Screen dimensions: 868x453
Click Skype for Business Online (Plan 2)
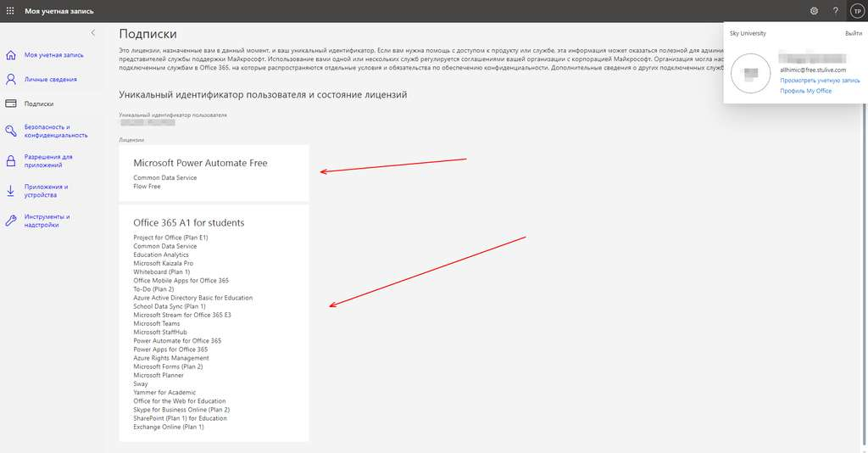pos(181,410)
